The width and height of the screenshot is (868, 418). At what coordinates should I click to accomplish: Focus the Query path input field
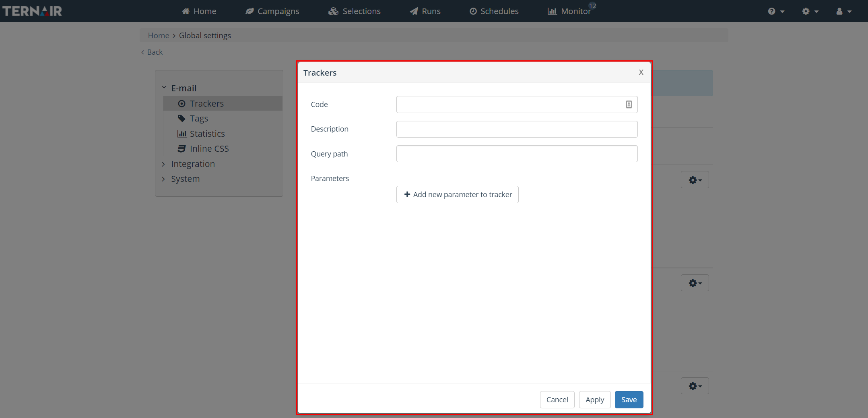tap(517, 154)
